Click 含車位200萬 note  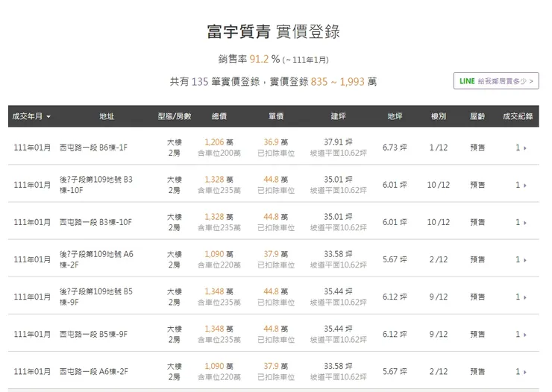click(219, 153)
